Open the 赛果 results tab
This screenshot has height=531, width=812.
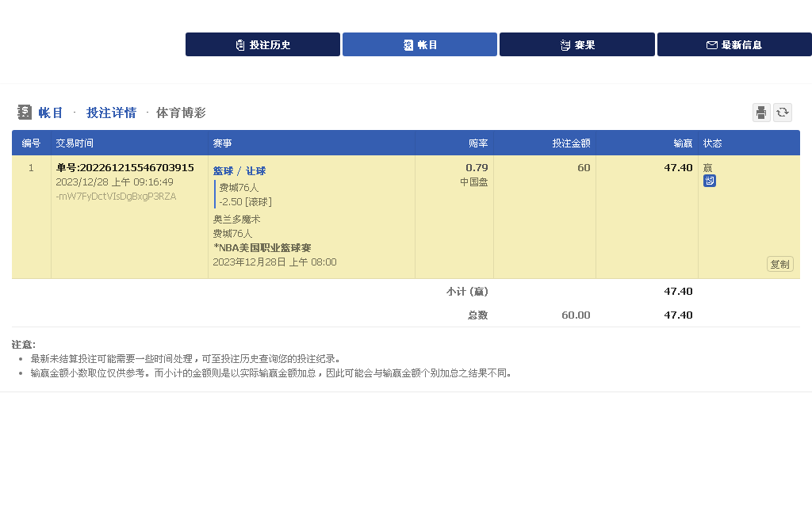577,44
